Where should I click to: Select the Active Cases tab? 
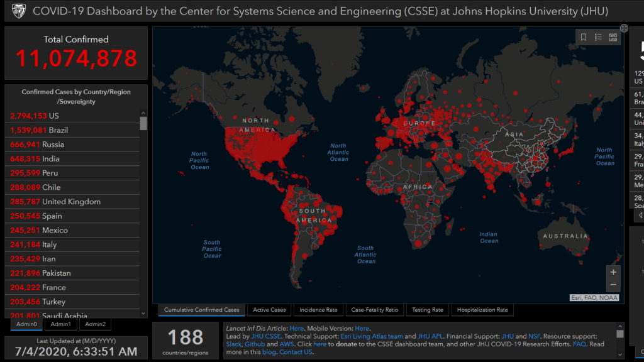tap(269, 310)
